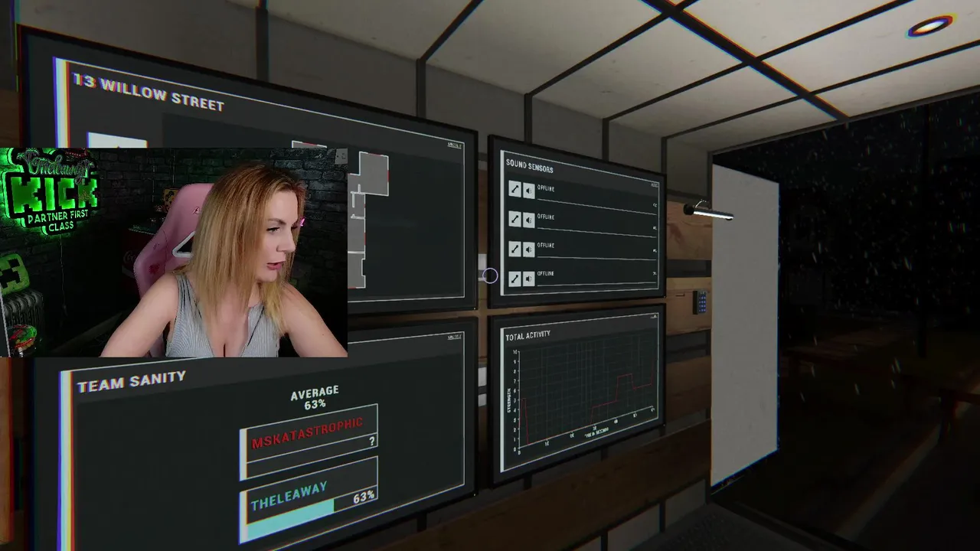The height and width of the screenshot is (551, 980).
Task: Click the door keypad on the truck wall
Action: 701,302
